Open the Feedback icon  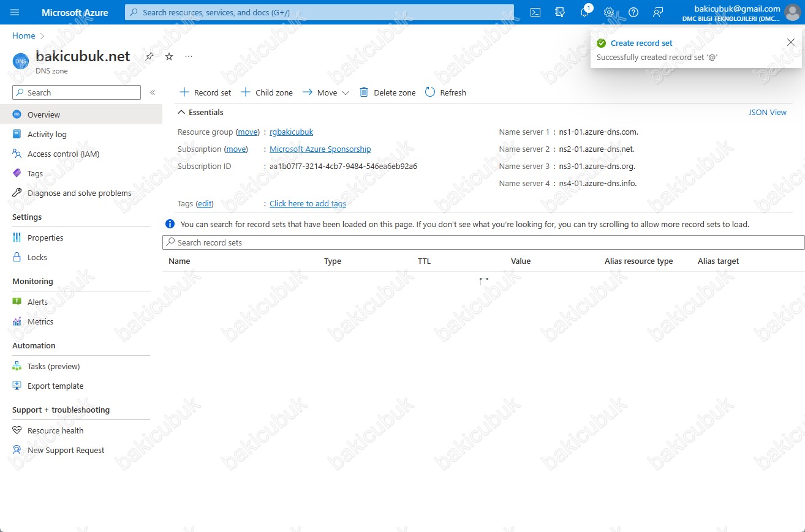(658, 12)
